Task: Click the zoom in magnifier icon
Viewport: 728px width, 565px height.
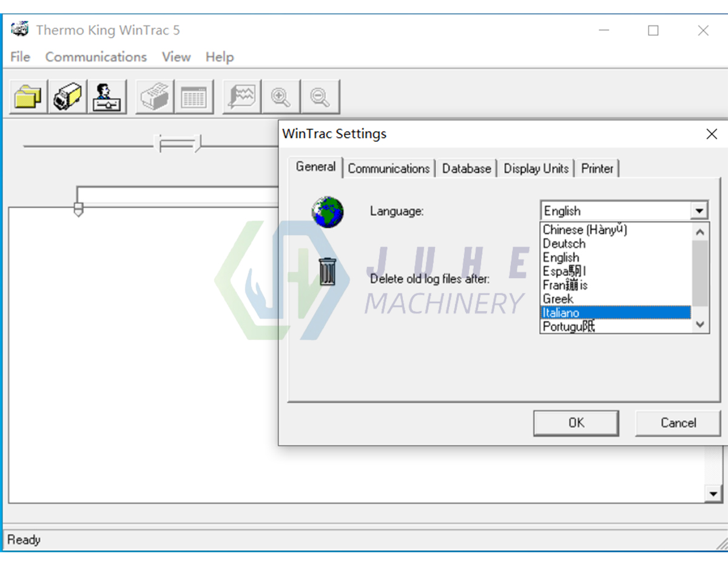Action: tap(280, 96)
